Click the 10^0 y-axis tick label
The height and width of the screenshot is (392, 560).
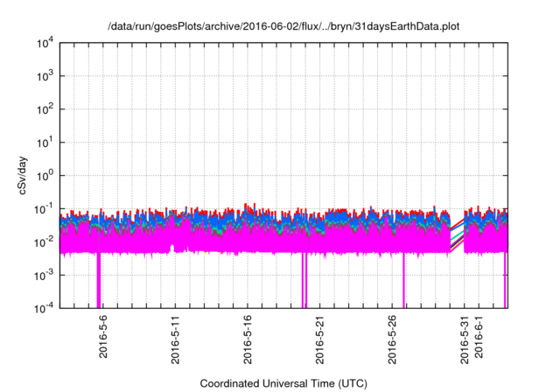point(45,176)
